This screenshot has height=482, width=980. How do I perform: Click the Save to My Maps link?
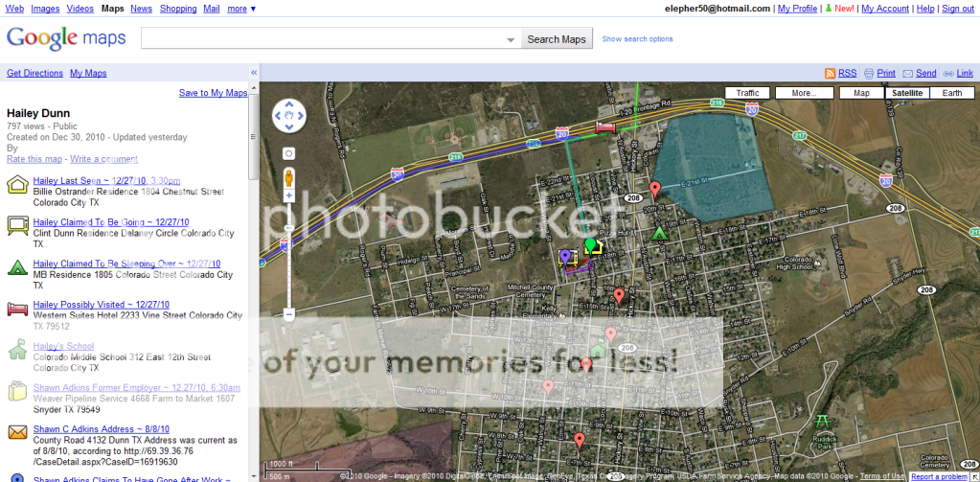point(213,93)
